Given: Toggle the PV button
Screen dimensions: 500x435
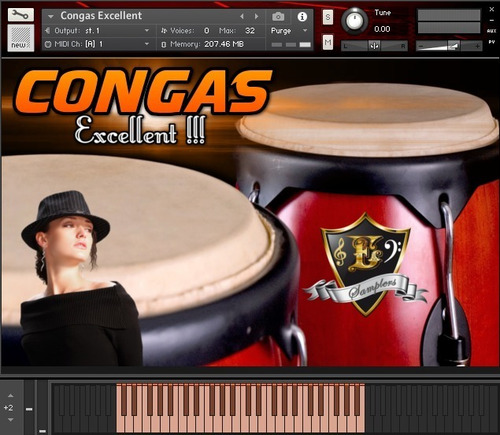Looking at the screenshot, I should (x=492, y=42).
